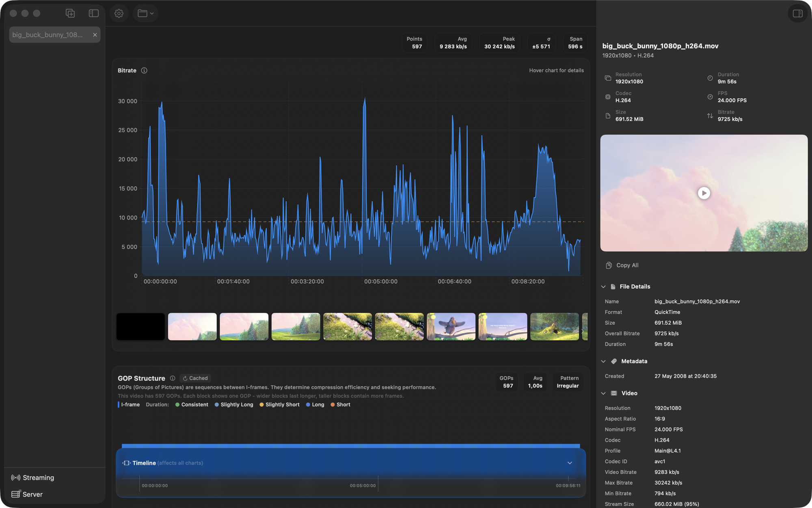812x508 pixels.
Task: Click the Slightly Short legend entry
Action: click(x=279, y=405)
